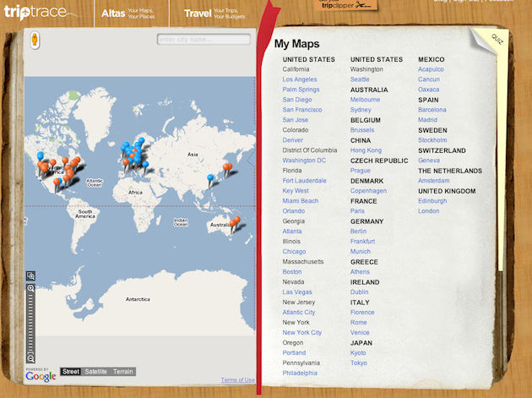Viewport: 532px width, 398px height.
Task: Click the triptrace logo
Action: 41,12
